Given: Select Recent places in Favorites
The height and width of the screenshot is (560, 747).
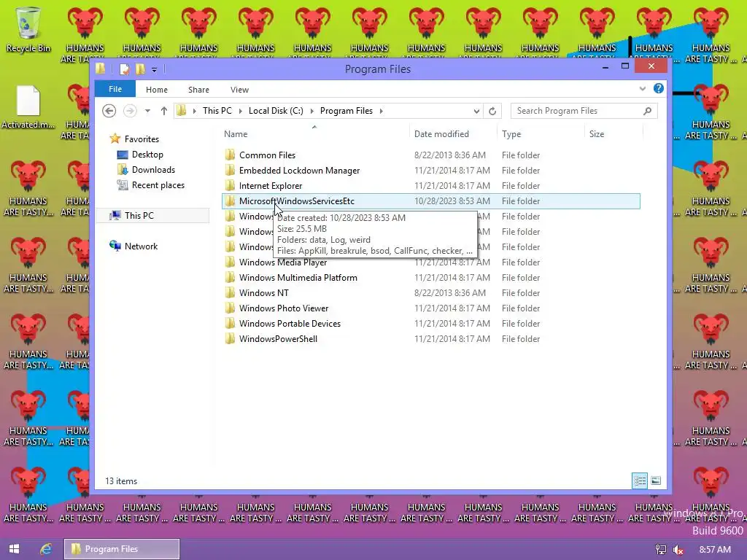Looking at the screenshot, I should [x=158, y=184].
